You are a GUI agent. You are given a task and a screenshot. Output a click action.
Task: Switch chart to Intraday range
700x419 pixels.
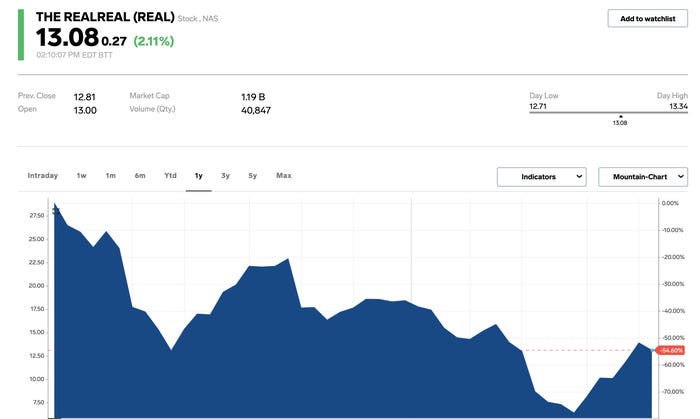pos(42,175)
